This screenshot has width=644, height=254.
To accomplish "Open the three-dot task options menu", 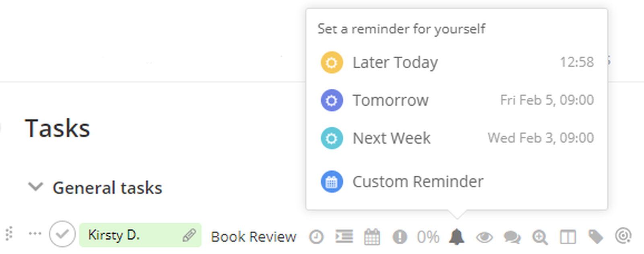I will [x=35, y=234].
